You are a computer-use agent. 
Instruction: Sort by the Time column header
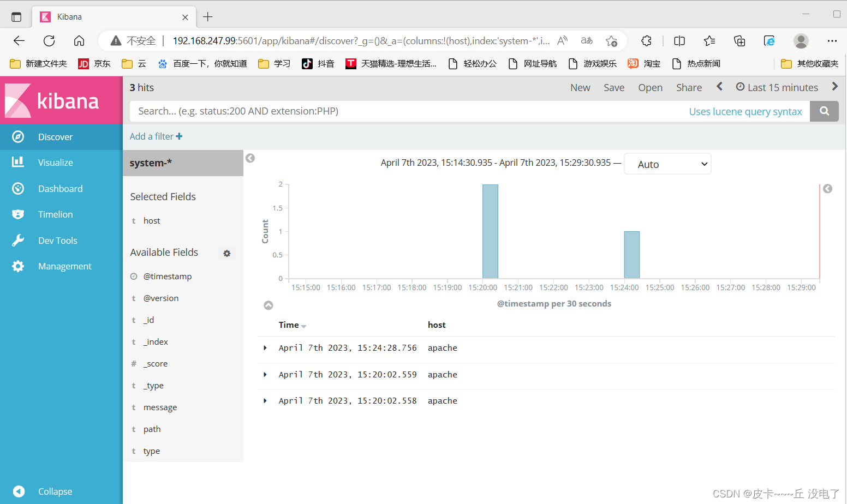(293, 325)
